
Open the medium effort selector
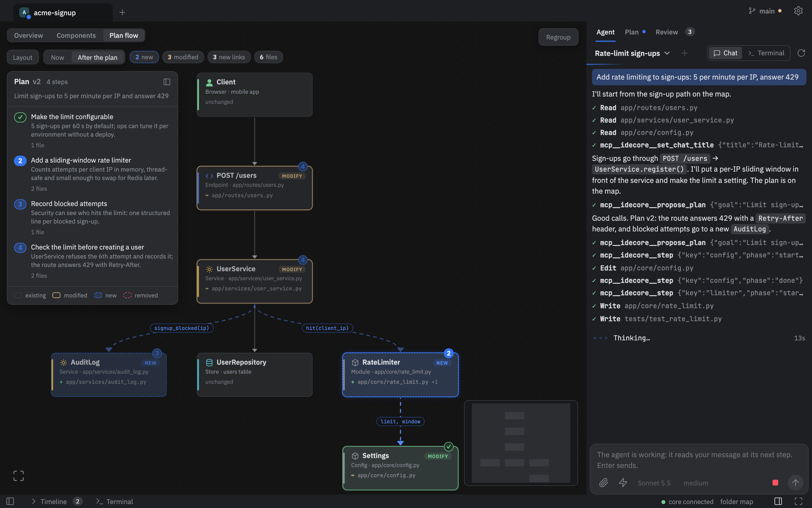(696, 483)
